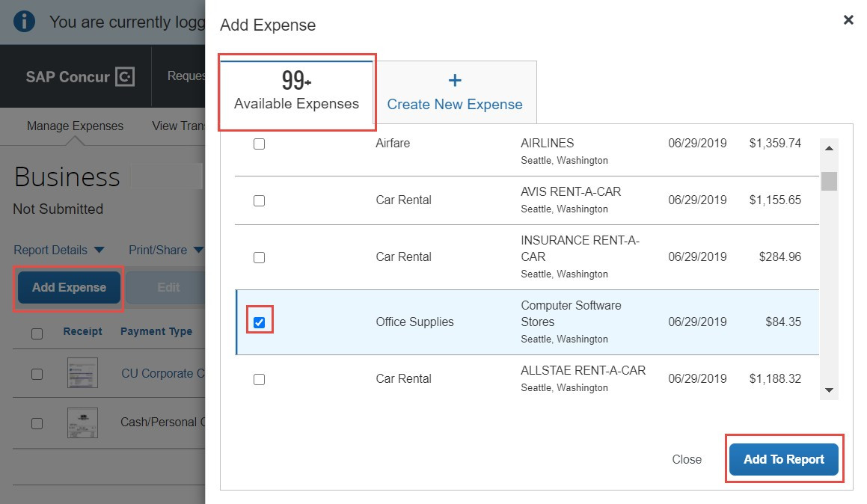Dismiss the Add Expense dialog with the X
This screenshot has height=504, width=867.
click(848, 19)
